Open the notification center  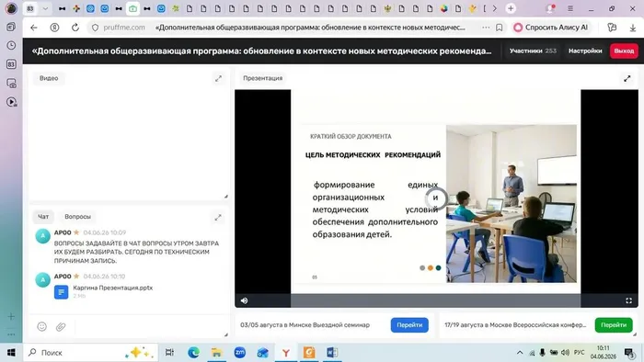628,353
